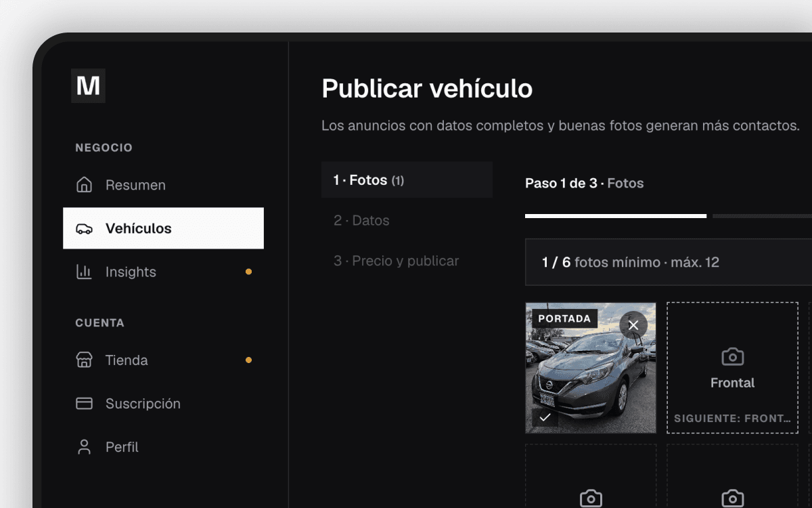Open Suscripción credit card icon
Viewport: 812px width, 508px height.
tap(84, 404)
